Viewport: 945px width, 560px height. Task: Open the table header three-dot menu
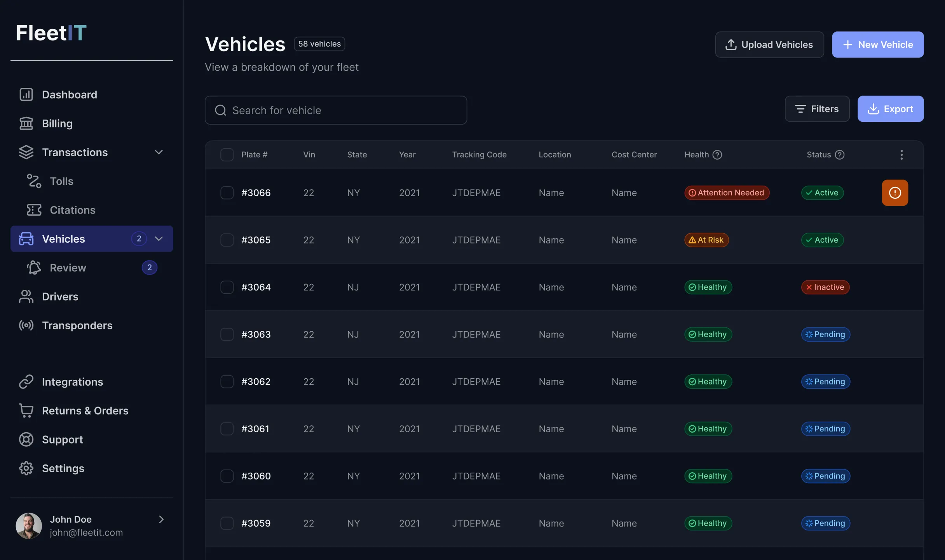click(901, 155)
